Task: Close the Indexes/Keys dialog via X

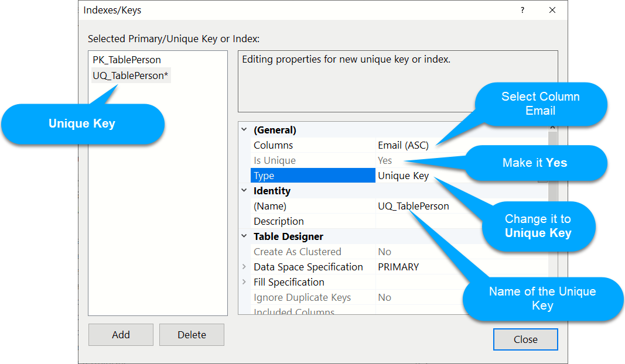Action: (x=552, y=10)
